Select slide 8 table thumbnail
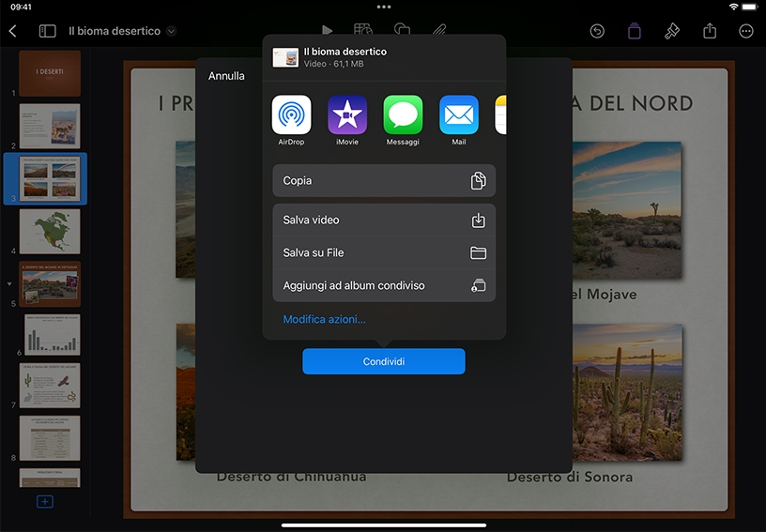The height and width of the screenshot is (532, 766). coord(50,438)
